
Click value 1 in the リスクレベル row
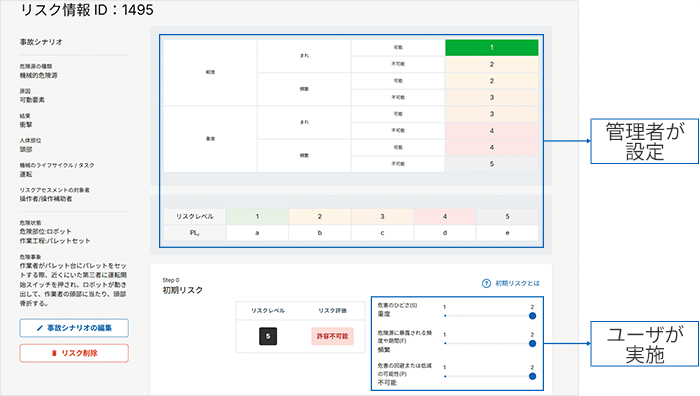[x=257, y=216]
